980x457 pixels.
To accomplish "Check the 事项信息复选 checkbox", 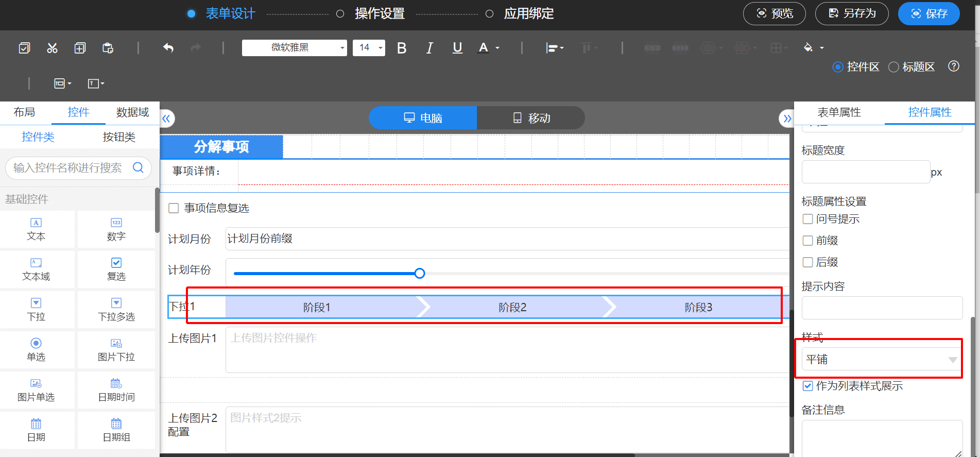I will pyautogui.click(x=174, y=208).
